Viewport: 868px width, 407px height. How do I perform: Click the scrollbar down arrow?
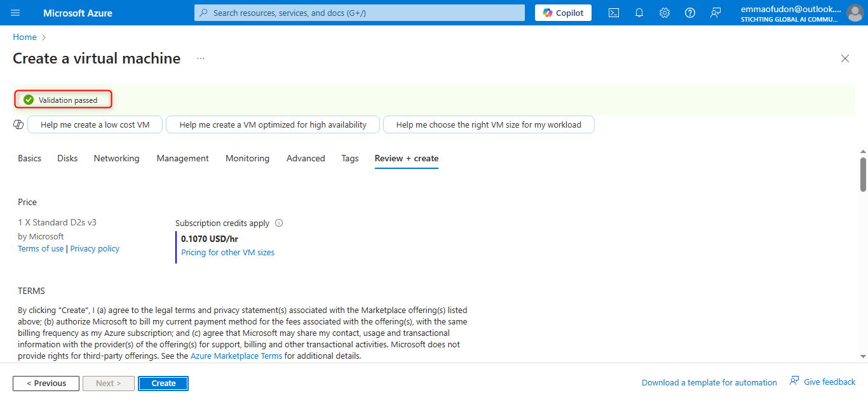point(863,357)
